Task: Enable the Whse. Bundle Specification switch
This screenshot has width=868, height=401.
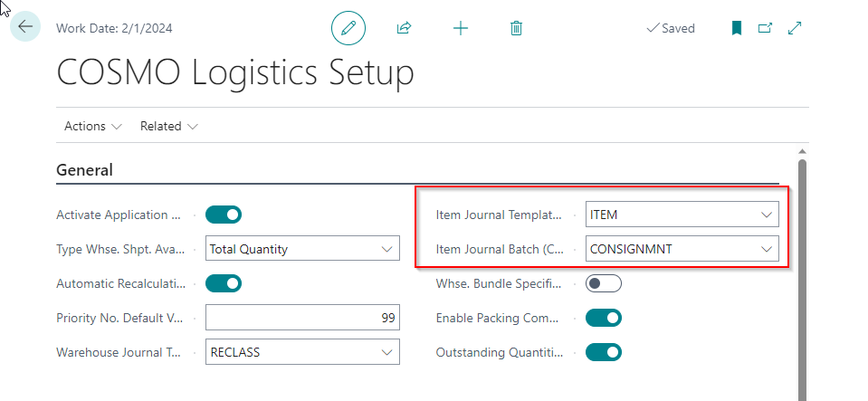Action: click(604, 283)
